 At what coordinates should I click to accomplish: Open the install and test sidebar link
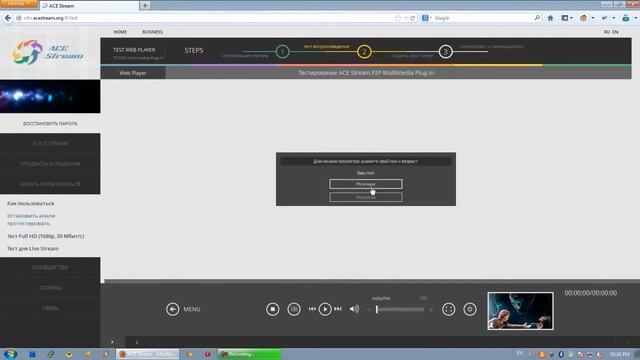tap(31, 220)
